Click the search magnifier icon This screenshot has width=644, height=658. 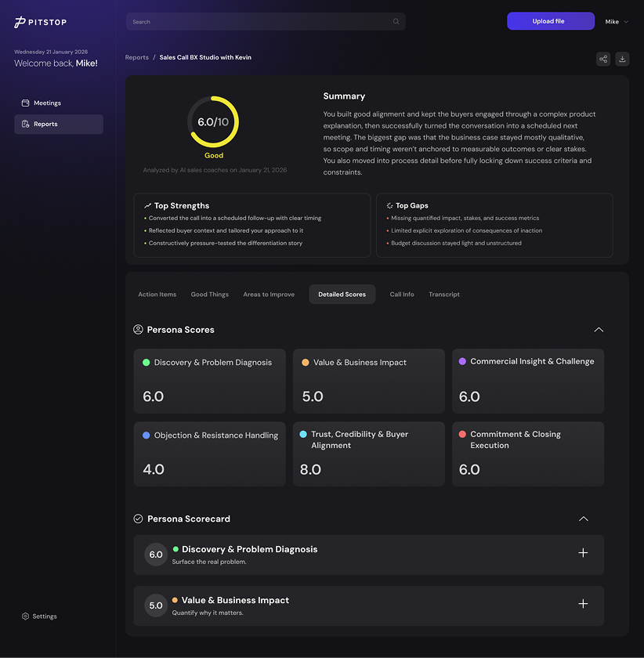396,22
